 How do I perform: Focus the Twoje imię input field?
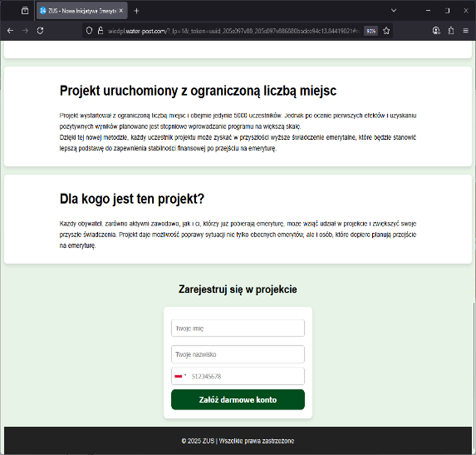click(x=238, y=328)
